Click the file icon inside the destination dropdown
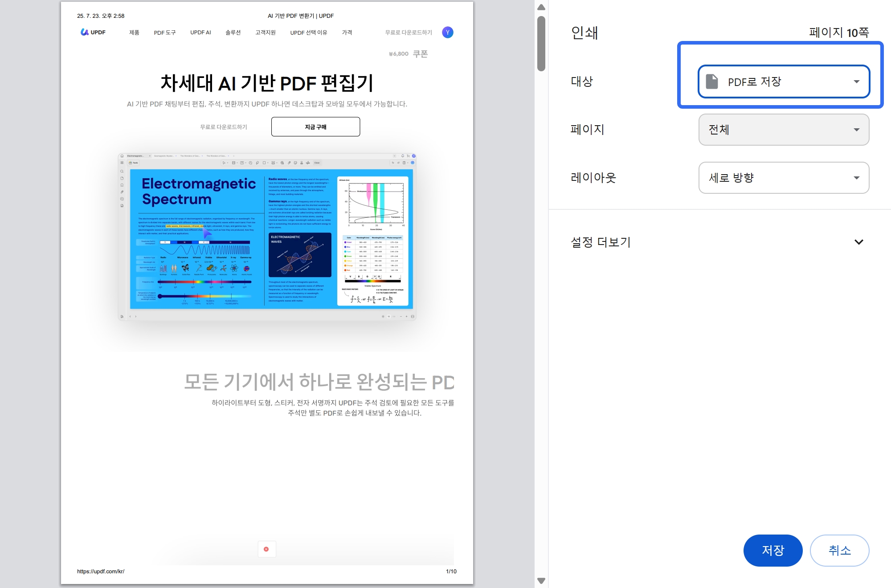891x588 pixels. tap(712, 82)
